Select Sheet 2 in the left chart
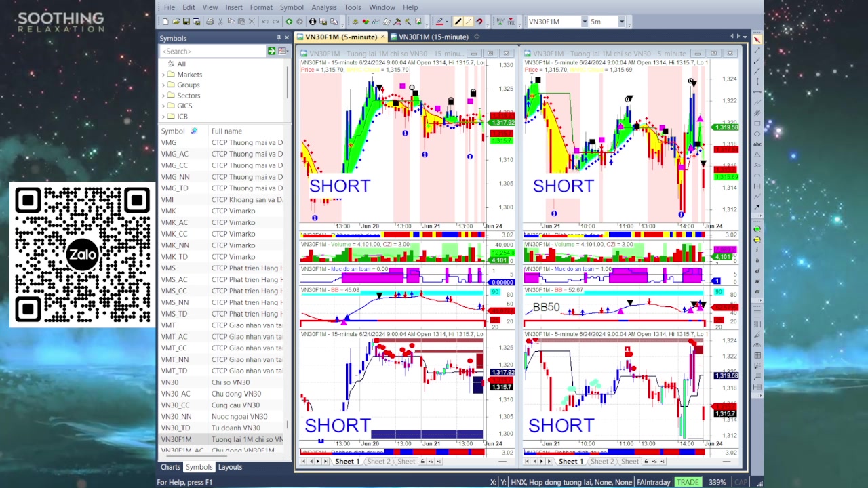 [x=378, y=462]
